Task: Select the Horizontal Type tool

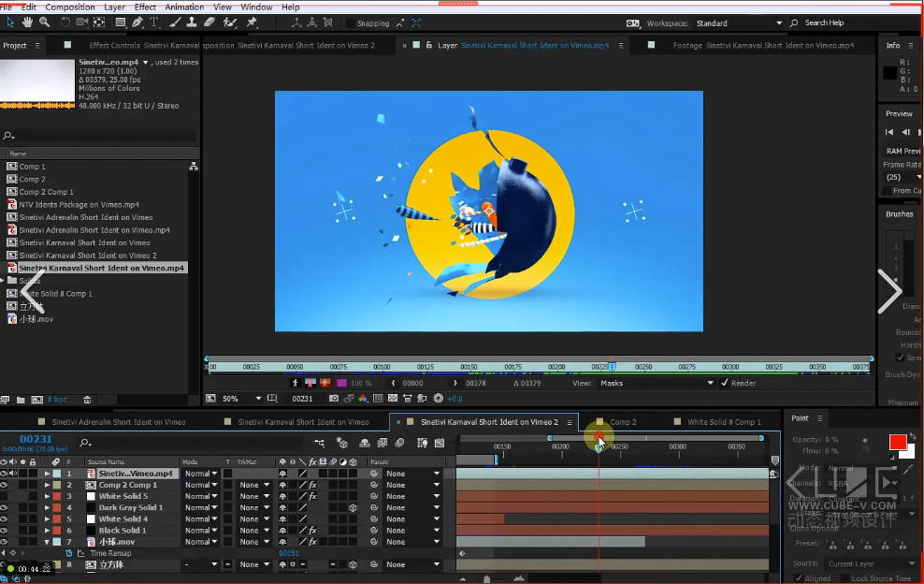Action: [x=153, y=22]
